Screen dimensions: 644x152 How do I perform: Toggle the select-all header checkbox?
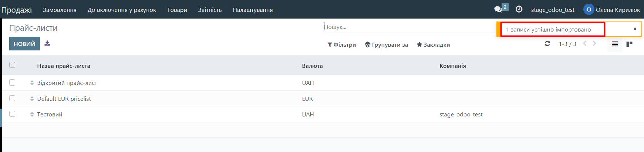coord(12,65)
